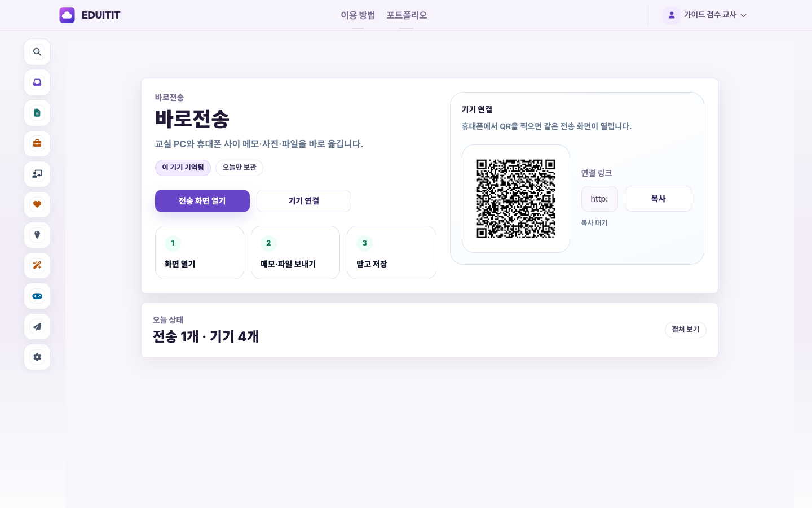Image resolution: width=812 pixels, height=508 pixels.
Task: Open the lightbulb ideas icon
Action: [37, 235]
